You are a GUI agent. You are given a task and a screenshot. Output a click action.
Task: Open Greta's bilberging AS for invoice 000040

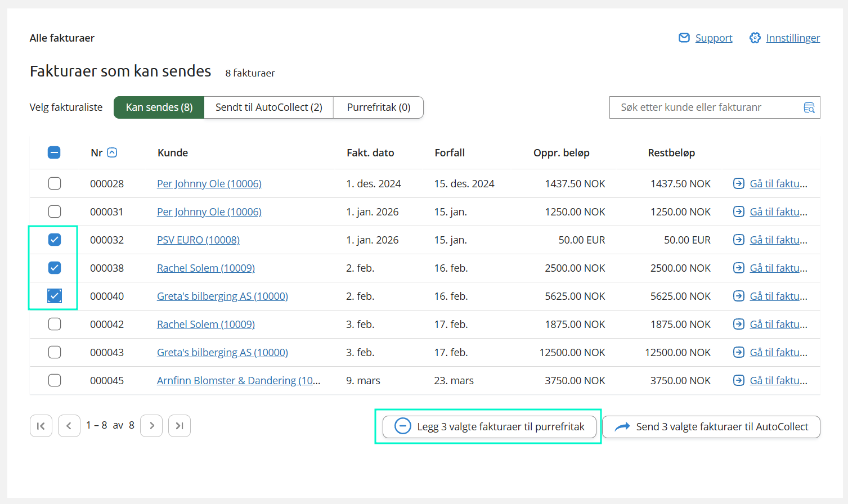click(x=222, y=296)
